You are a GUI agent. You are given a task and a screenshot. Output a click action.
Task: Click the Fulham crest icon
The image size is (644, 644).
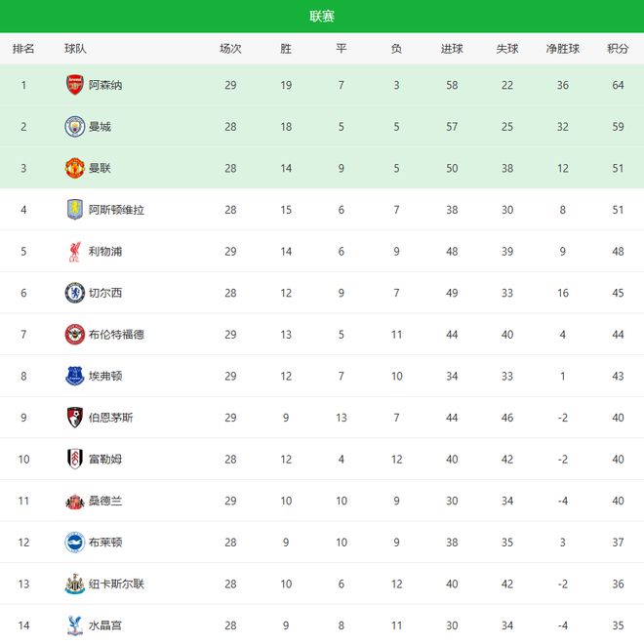tap(75, 459)
